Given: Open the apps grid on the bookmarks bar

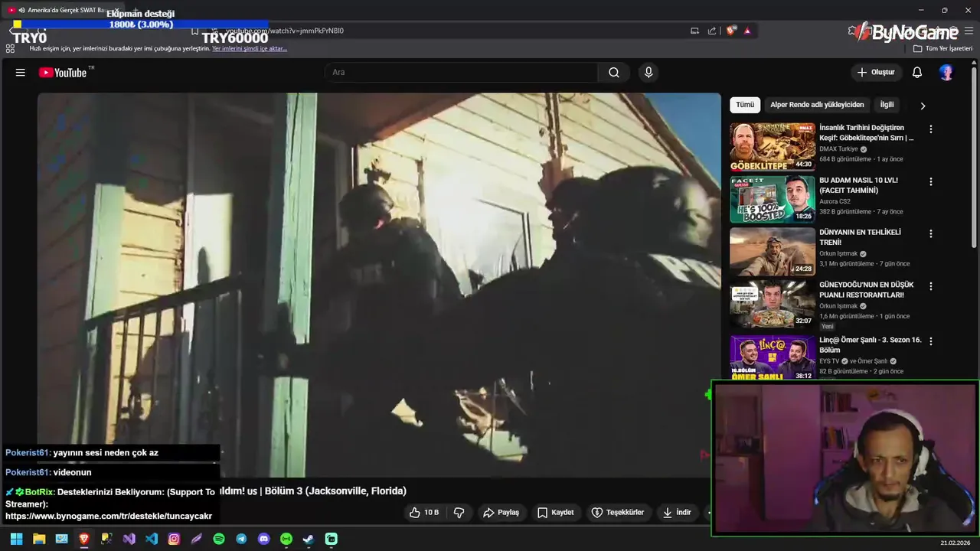Looking at the screenshot, I should [x=10, y=48].
